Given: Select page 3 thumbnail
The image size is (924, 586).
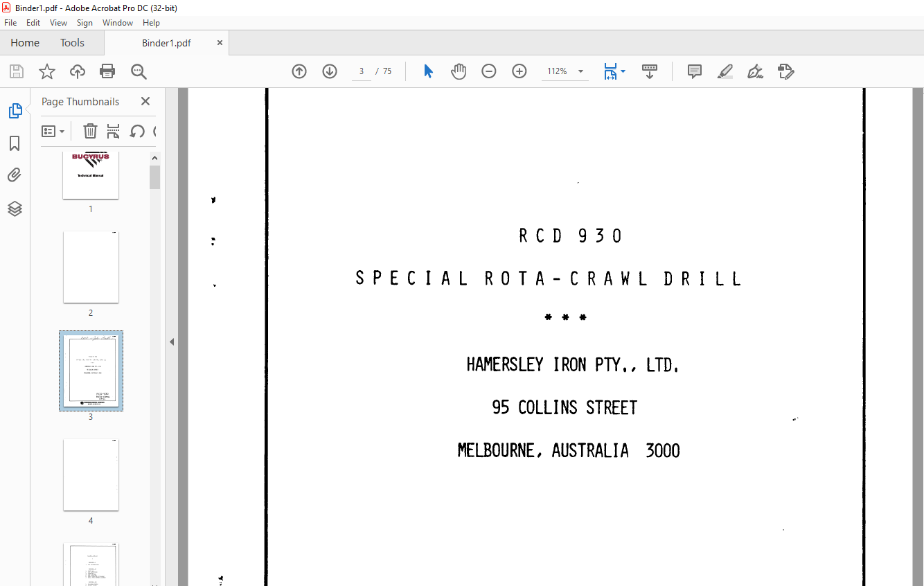Looking at the screenshot, I should click(91, 371).
